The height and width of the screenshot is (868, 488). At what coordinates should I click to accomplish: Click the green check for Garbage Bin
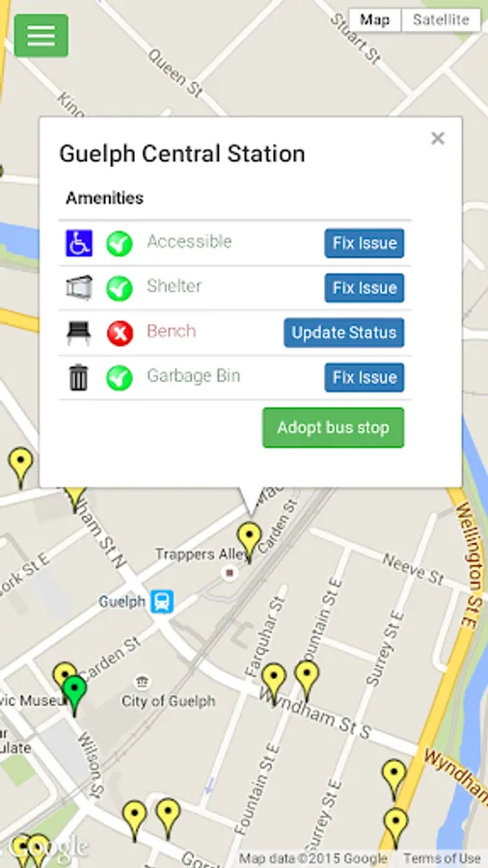[120, 378]
